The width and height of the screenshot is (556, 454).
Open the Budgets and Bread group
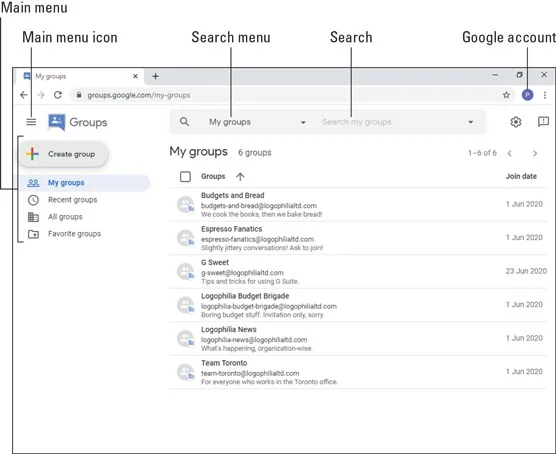pos(358,204)
